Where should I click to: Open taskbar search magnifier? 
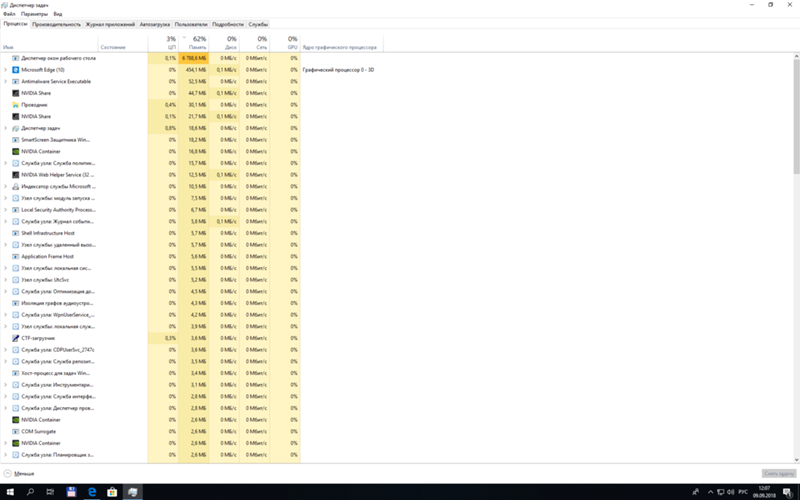tap(30, 492)
